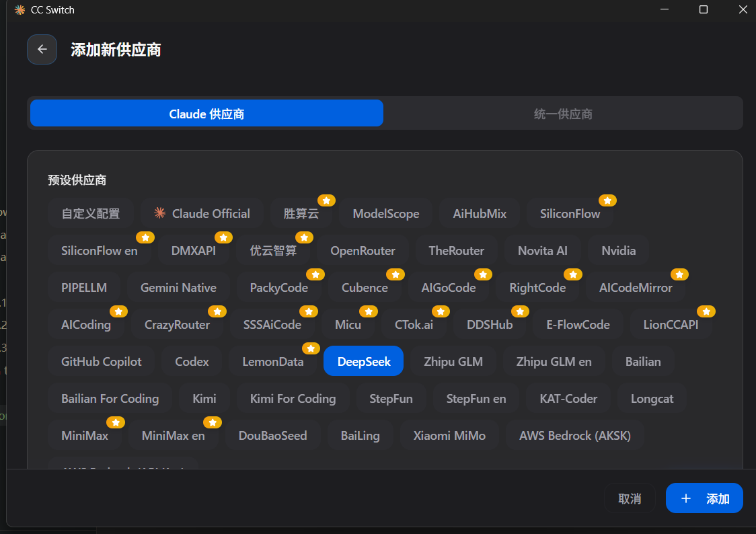The width and height of the screenshot is (756, 534).
Task: Click the star badge on LionCCAPI
Action: click(706, 312)
